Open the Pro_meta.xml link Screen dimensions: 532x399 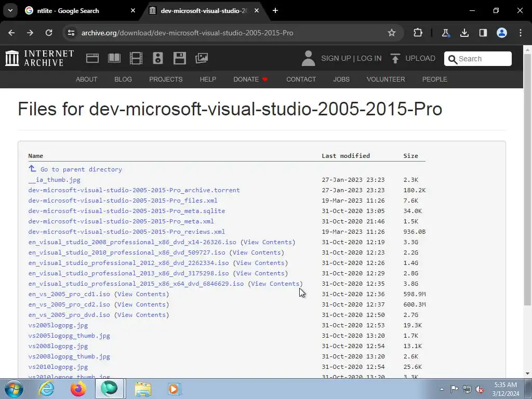121,221
